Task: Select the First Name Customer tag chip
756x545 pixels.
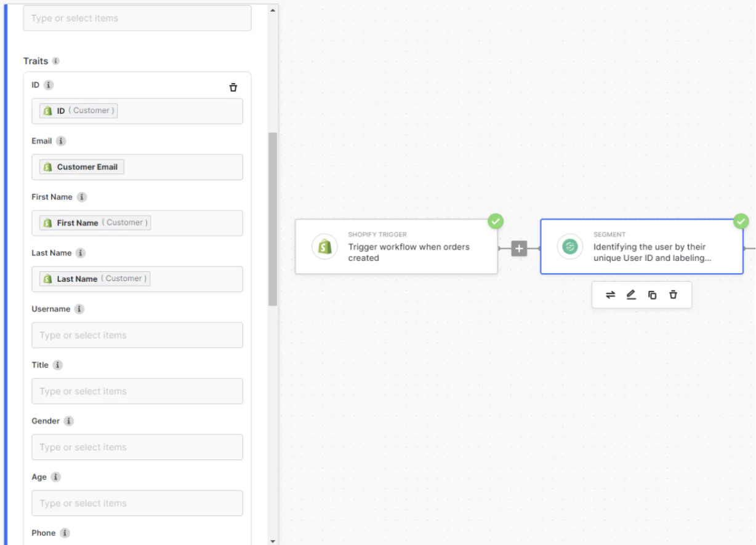Action: pyautogui.click(x=95, y=223)
